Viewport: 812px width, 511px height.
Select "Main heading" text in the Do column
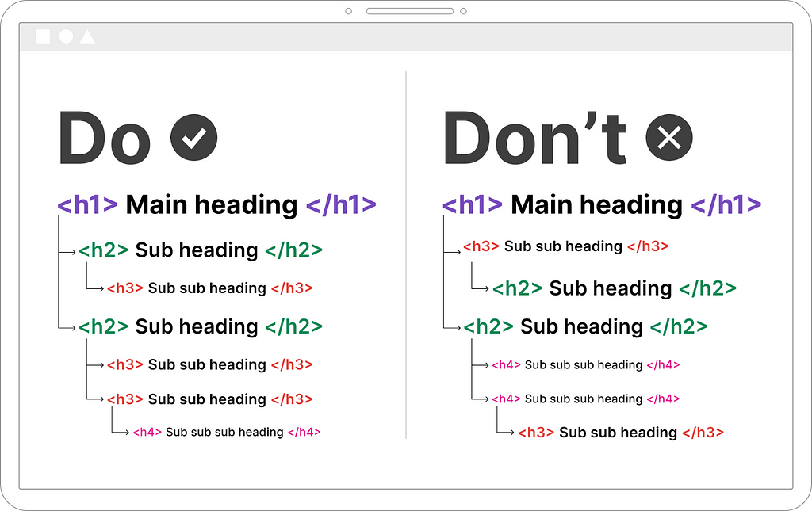(x=212, y=205)
